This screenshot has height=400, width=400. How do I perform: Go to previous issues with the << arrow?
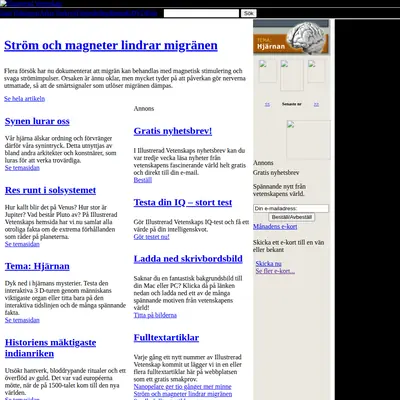point(267,104)
